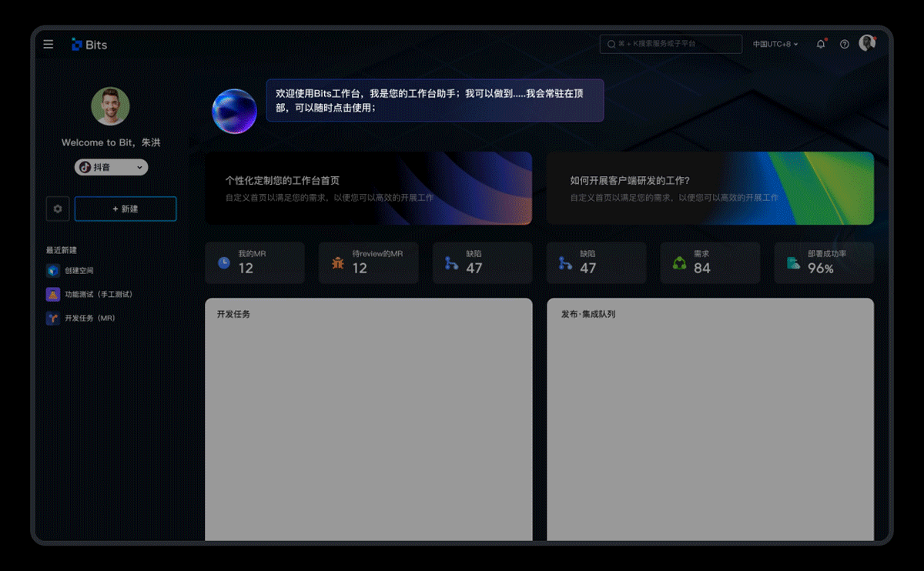The image size is (924, 571).
Task: Click the Welcome to Bit, 朱洪 greeting
Action: click(x=111, y=142)
